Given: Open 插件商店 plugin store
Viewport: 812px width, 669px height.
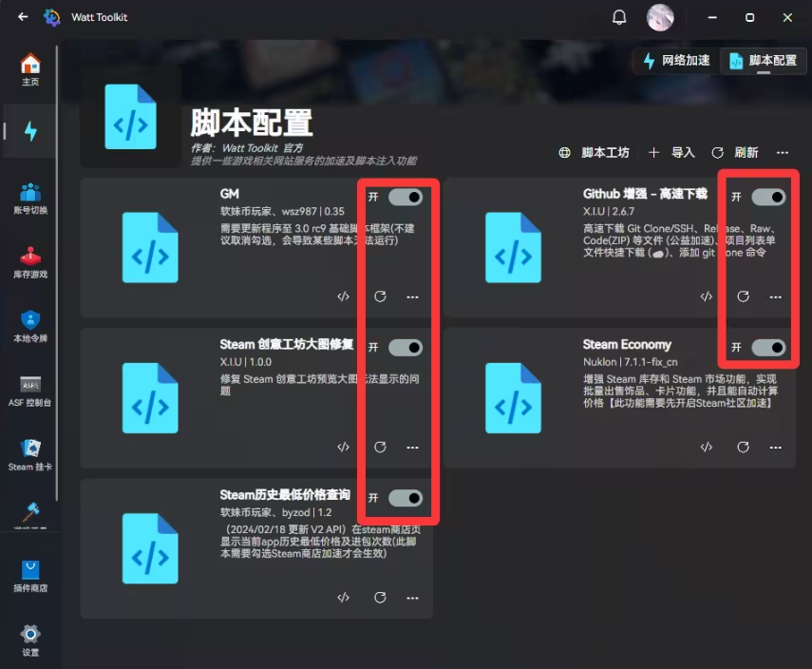Looking at the screenshot, I should 30,577.
